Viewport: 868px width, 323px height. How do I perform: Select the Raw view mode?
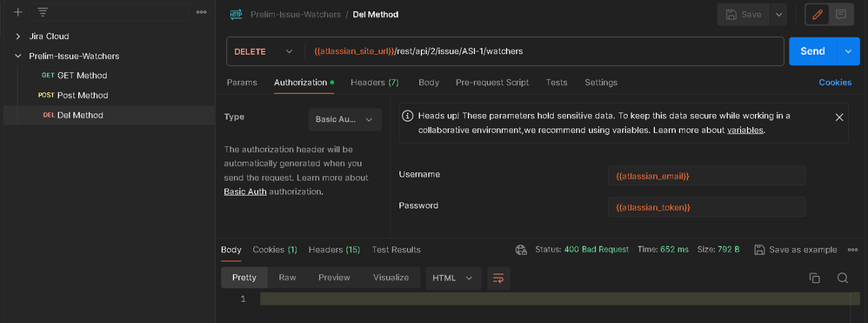[x=287, y=278]
